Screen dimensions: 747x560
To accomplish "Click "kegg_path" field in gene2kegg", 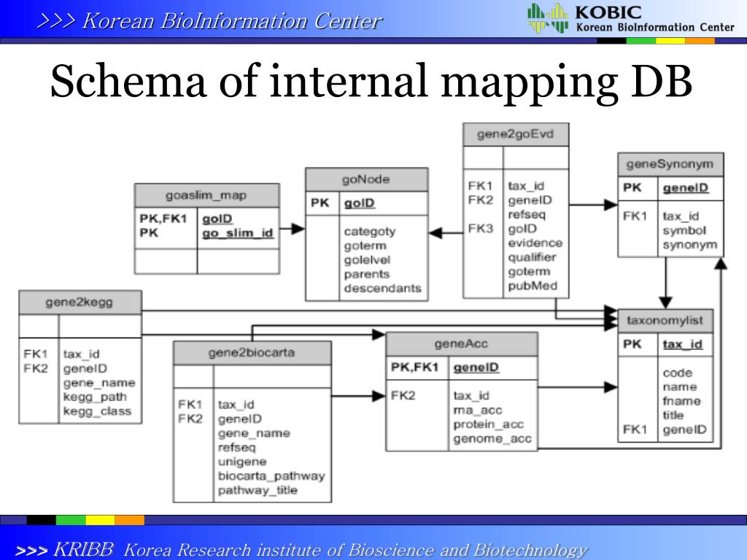I will click(95, 397).
